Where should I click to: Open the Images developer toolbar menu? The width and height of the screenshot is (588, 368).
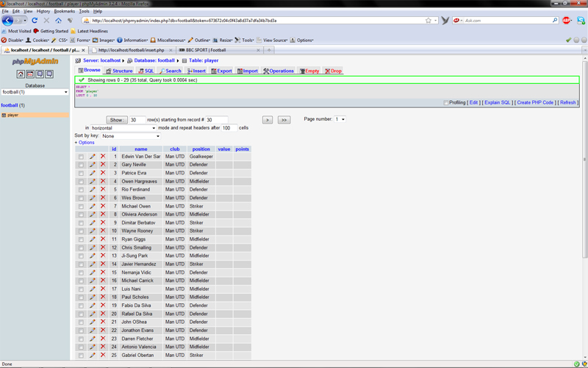[104, 40]
